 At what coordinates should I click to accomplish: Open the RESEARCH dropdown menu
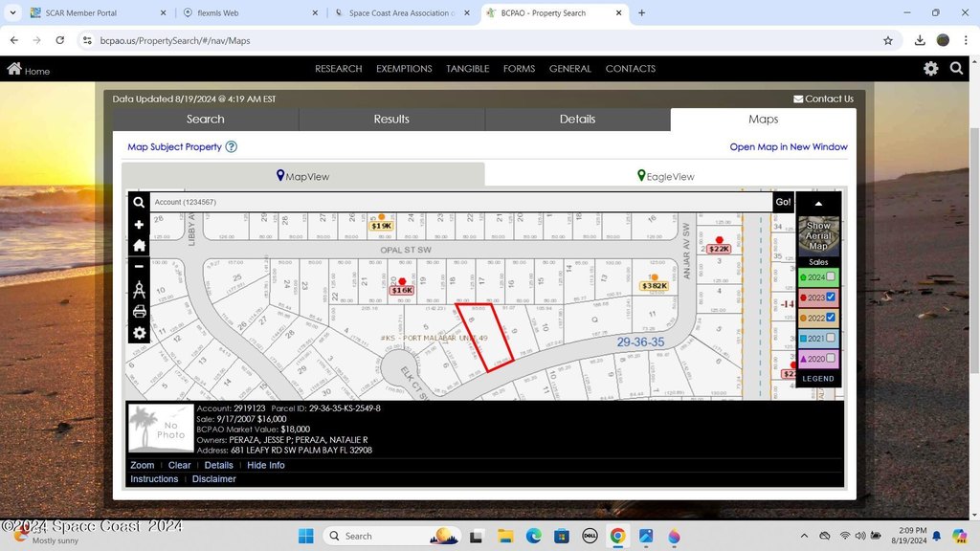click(x=338, y=69)
